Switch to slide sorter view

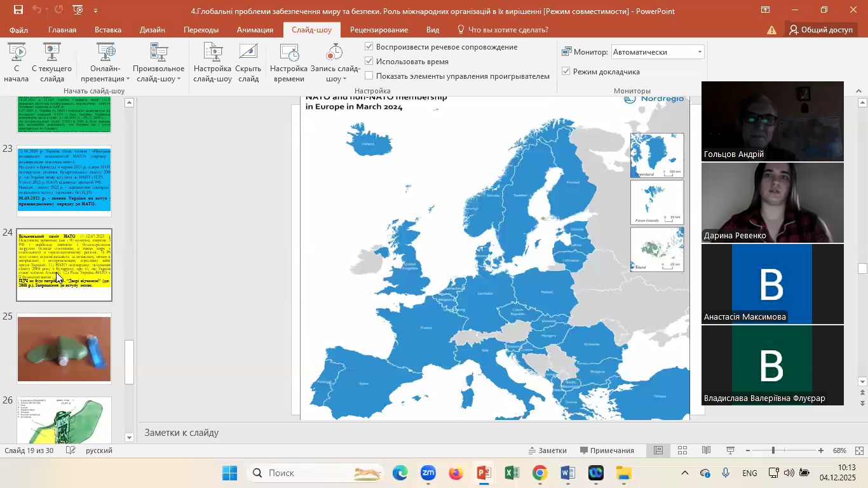click(x=682, y=451)
